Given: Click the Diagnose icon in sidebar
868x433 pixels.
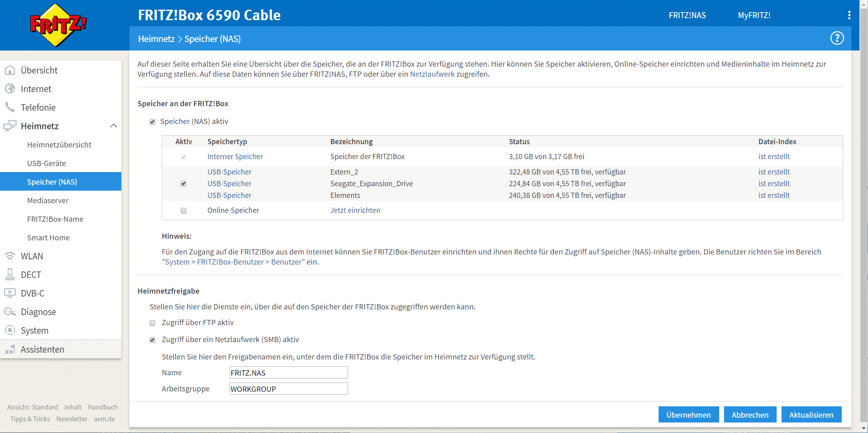Looking at the screenshot, I should pos(10,312).
